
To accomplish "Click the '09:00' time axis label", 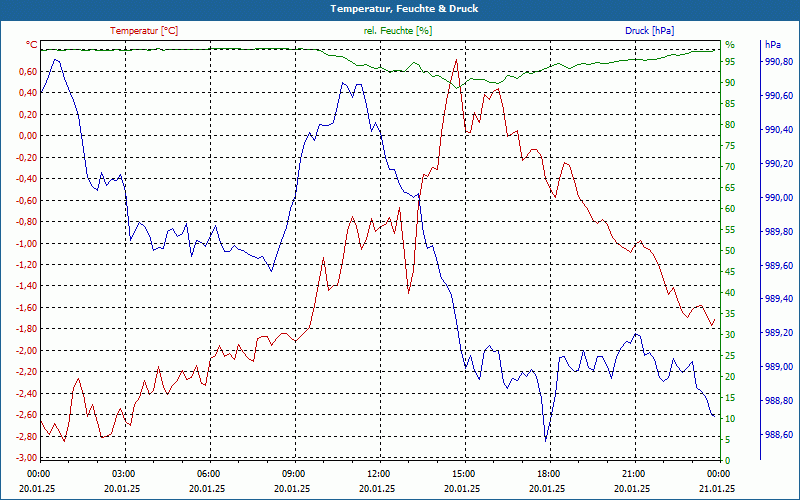I will pos(293,473).
